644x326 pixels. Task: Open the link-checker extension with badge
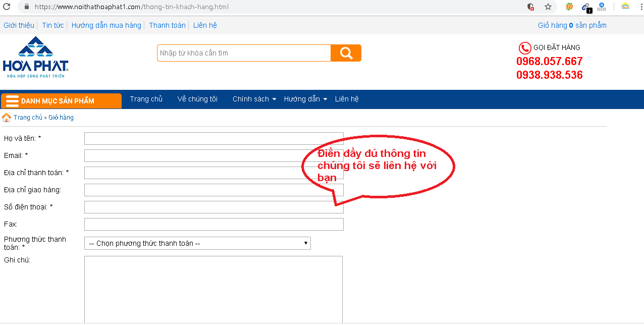[585, 7]
